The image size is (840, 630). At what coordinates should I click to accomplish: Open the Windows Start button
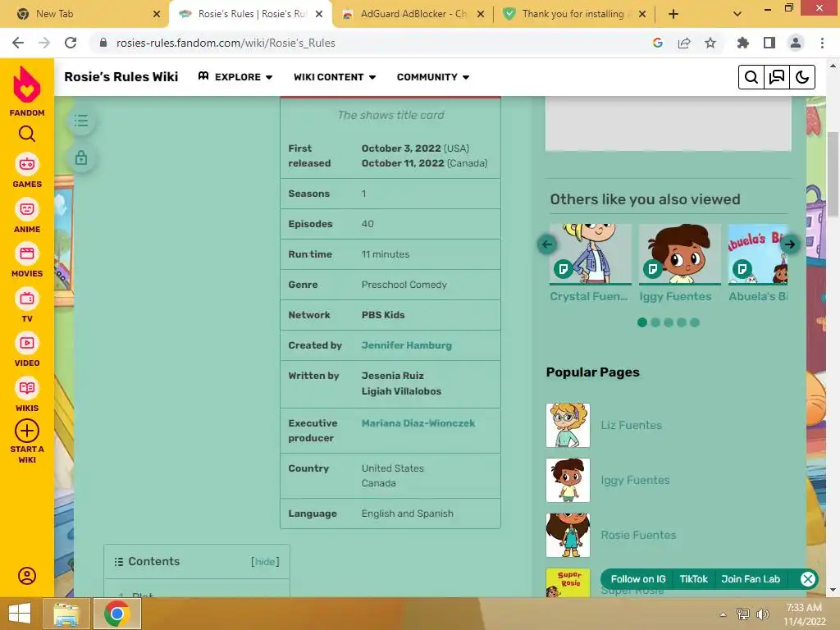click(20, 614)
